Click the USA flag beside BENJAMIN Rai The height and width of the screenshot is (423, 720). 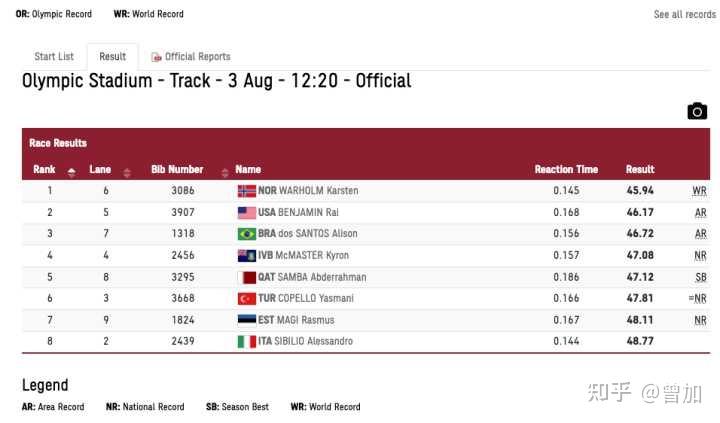247,212
